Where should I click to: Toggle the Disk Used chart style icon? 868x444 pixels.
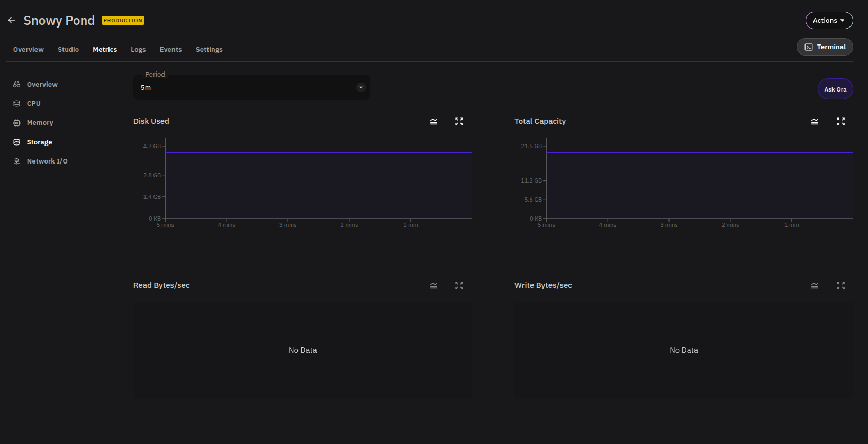pos(434,122)
